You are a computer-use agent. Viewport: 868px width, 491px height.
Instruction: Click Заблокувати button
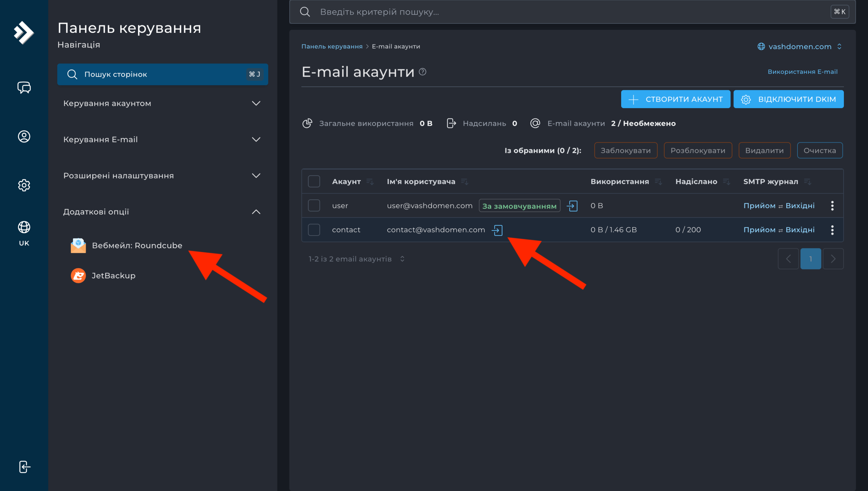626,150
